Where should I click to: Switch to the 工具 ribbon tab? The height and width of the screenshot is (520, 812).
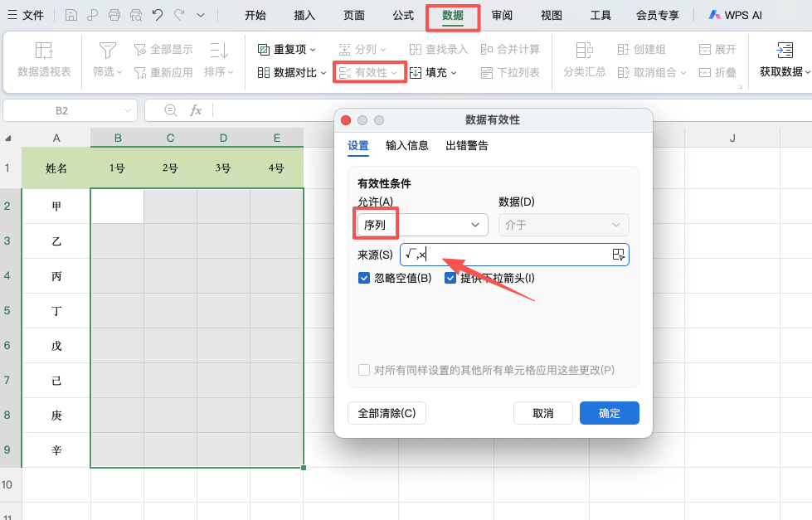click(600, 16)
